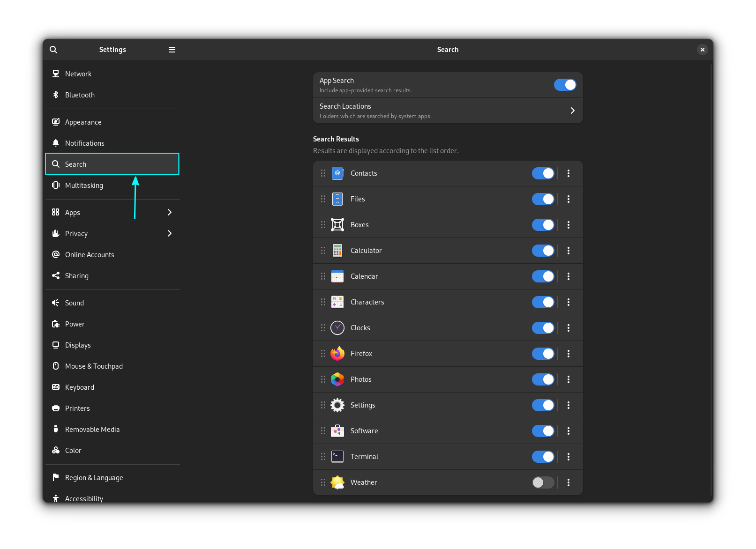Click the search magnifier icon in Settings header
This screenshot has height=549, width=756.
[53, 50]
